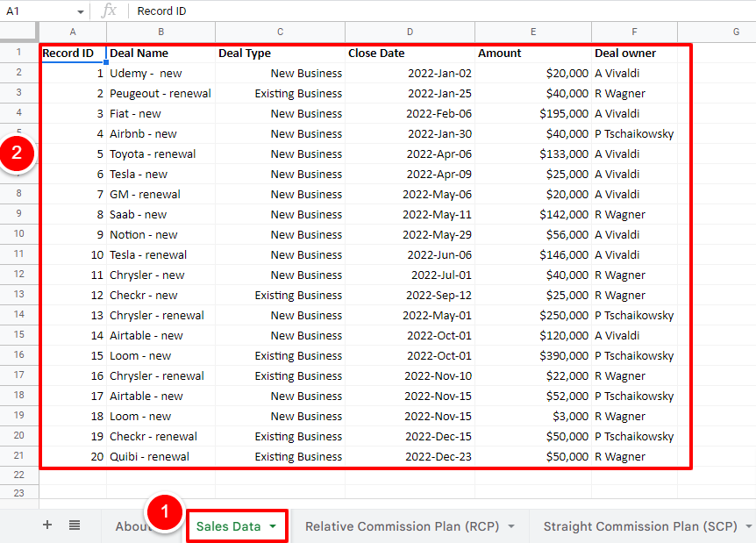756x543 pixels.
Task: Select the date cell 2022-Sep-12
Action: 410,295
